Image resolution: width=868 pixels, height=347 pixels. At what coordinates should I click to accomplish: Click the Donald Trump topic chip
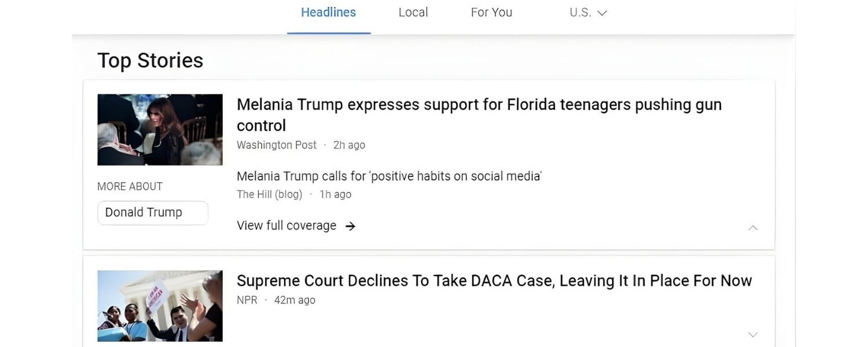[152, 212]
